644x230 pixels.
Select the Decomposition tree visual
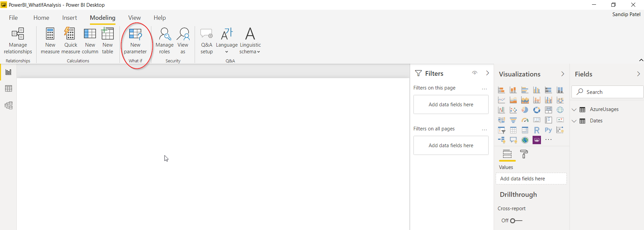pyautogui.click(x=501, y=140)
